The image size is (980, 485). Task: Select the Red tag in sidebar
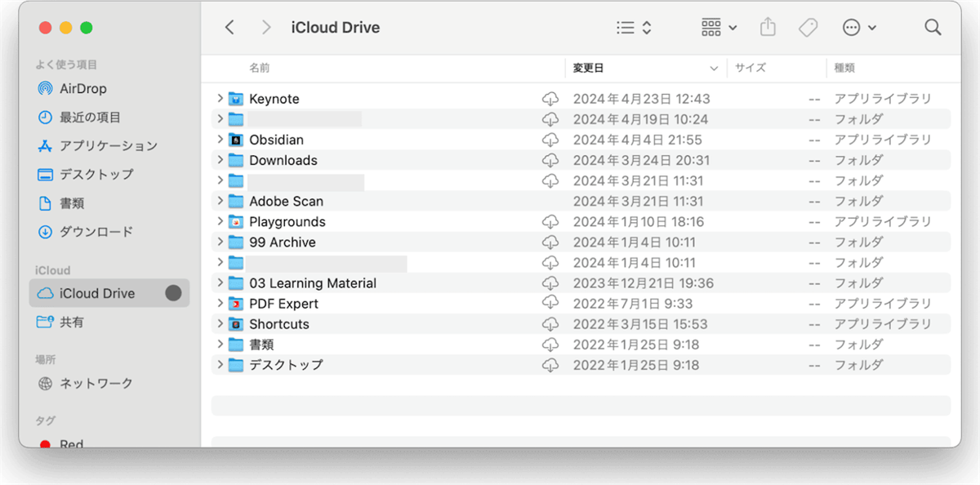(x=71, y=443)
